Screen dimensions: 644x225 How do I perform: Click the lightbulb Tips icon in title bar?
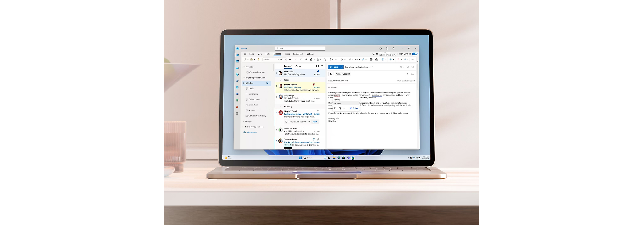(393, 48)
